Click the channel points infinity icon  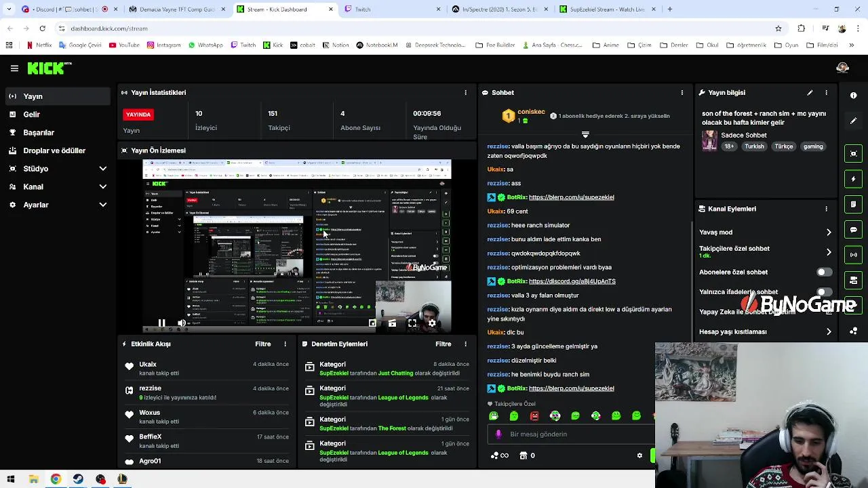pyautogui.click(x=500, y=455)
